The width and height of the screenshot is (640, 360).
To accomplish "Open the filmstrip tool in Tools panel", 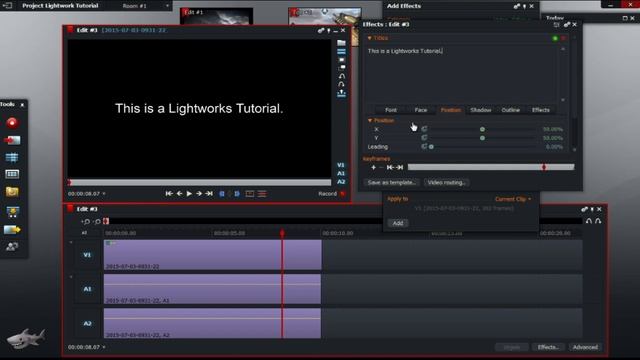I will click(x=12, y=174).
